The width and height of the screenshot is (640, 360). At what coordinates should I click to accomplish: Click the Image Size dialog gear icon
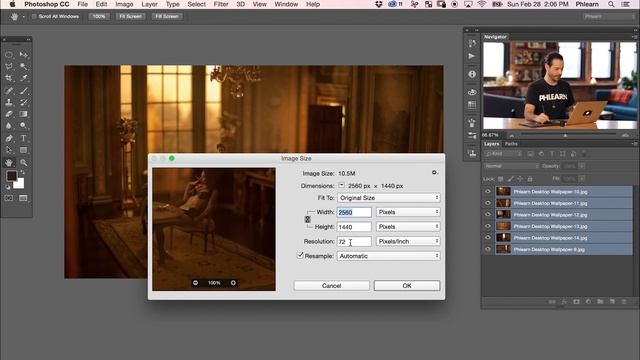coord(434,173)
